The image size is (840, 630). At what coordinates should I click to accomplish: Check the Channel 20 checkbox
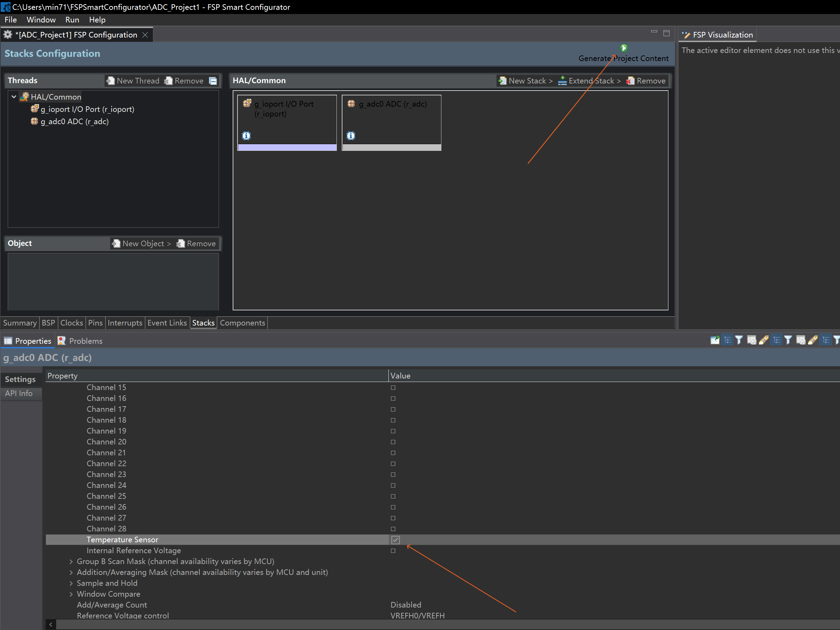pos(393,442)
